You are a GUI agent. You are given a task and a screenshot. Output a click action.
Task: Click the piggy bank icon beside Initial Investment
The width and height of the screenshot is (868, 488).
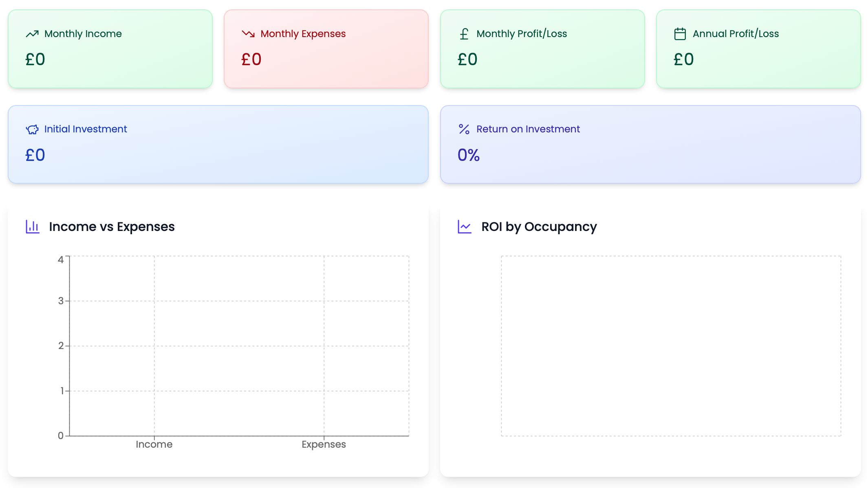pos(32,130)
